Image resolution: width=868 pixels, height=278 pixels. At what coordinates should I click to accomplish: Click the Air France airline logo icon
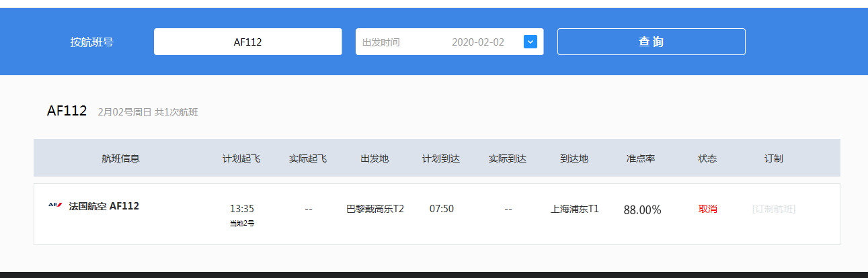click(55, 205)
